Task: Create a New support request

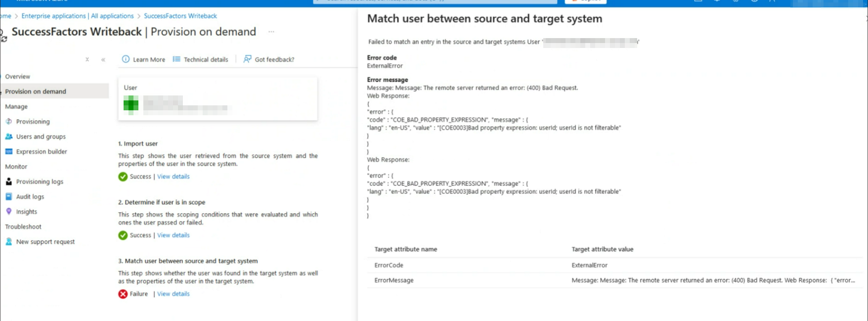Action: [x=45, y=242]
